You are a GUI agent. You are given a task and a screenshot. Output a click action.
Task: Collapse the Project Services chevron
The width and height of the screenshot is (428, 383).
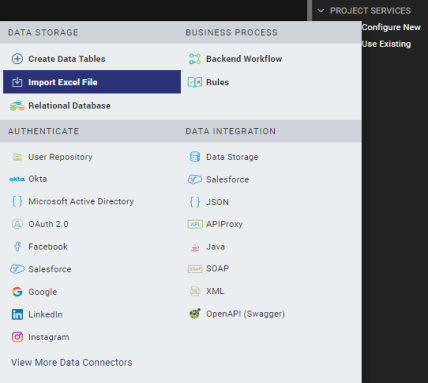point(321,11)
